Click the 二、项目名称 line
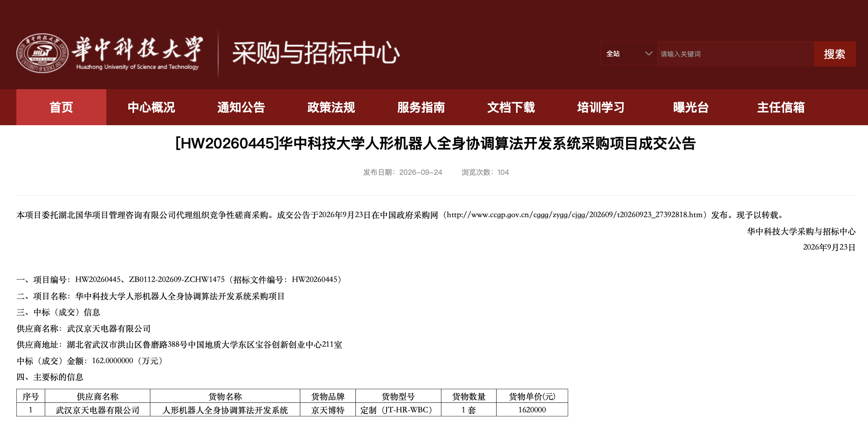This screenshot has height=424, width=868. coord(151,296)
